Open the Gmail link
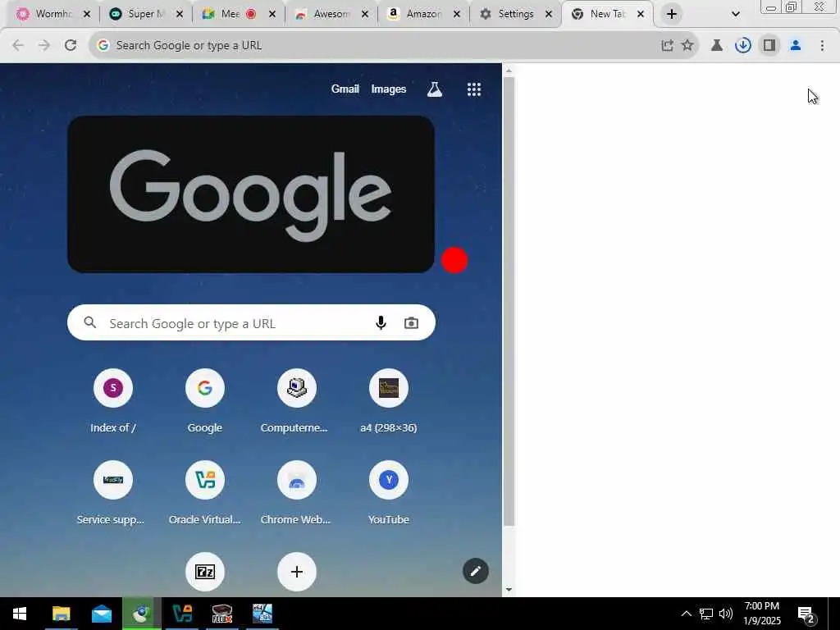Screen dimensions: 840x630 [x=345, y=89]
